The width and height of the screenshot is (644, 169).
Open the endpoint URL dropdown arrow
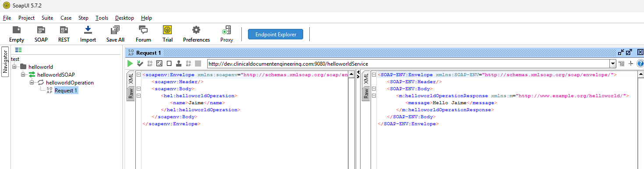(613, 64)
